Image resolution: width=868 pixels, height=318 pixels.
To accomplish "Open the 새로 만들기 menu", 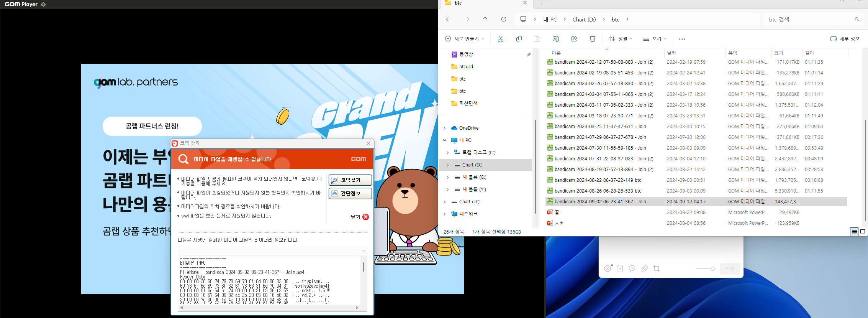I will [x=465, y=39].
